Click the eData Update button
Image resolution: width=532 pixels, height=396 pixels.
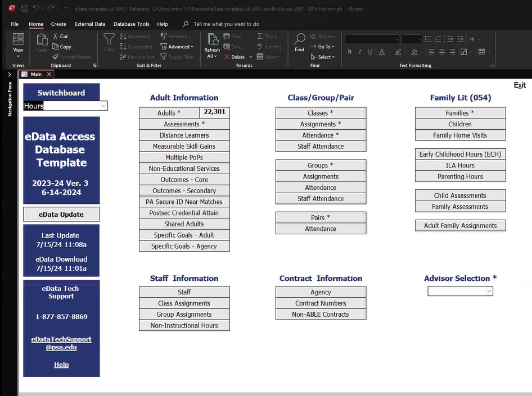(x=61, y=214)
